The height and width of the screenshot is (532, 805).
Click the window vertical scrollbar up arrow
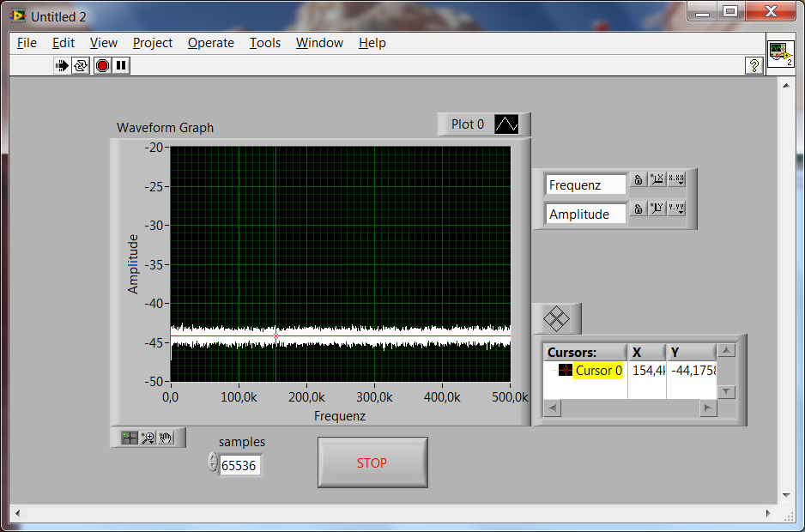click(x=786, y=85)
